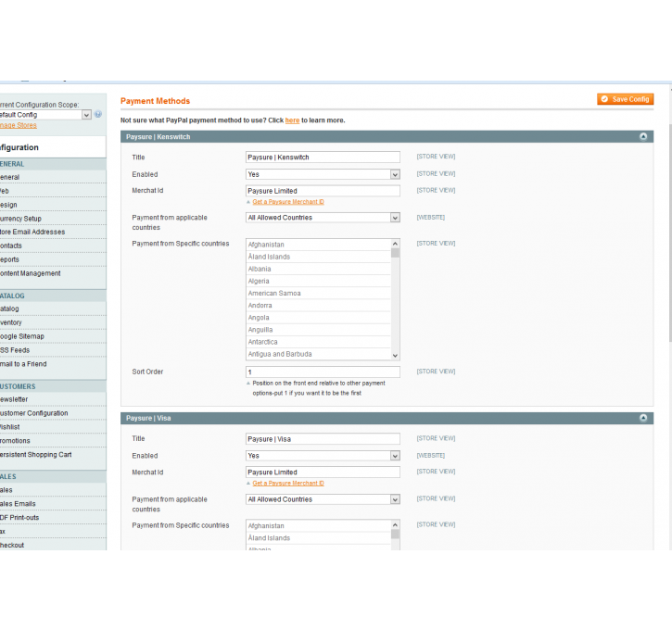Open the Manage Stores link
Viewport: 672px width, 630px height.
coord(19,125)
